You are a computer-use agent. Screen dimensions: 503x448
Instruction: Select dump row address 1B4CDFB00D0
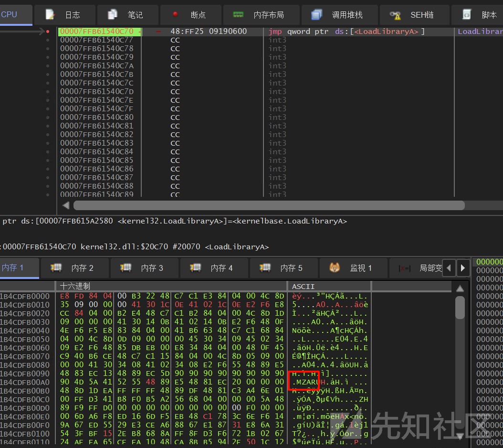[25, 408]
